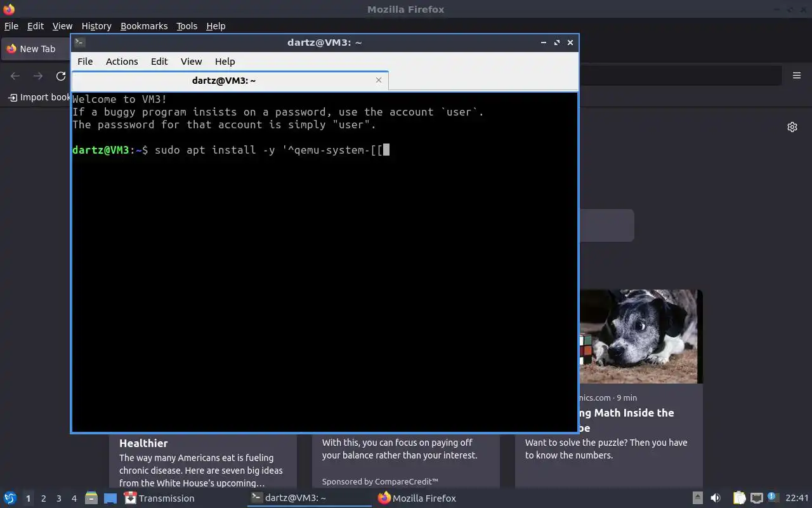Switch to workspace 4 in the pager
This screenshot has height=508, width=812.
coord(74,498)
